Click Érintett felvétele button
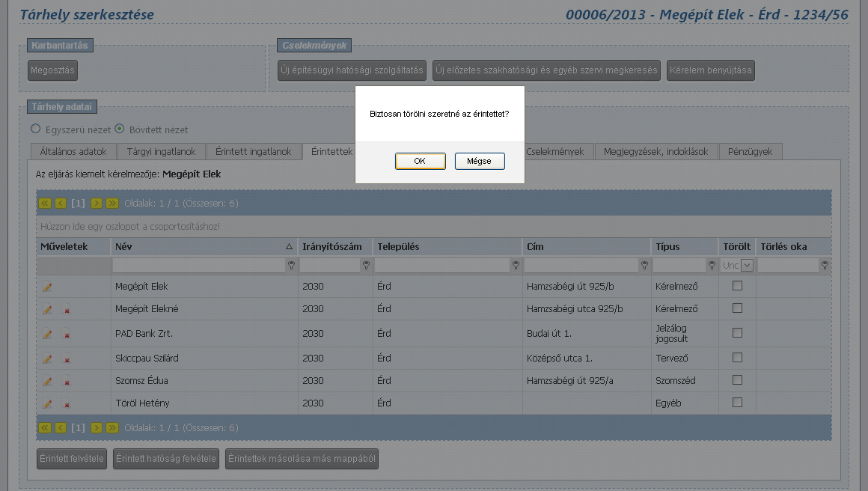This screenshot has width=868, height=491. coord(72,459)
